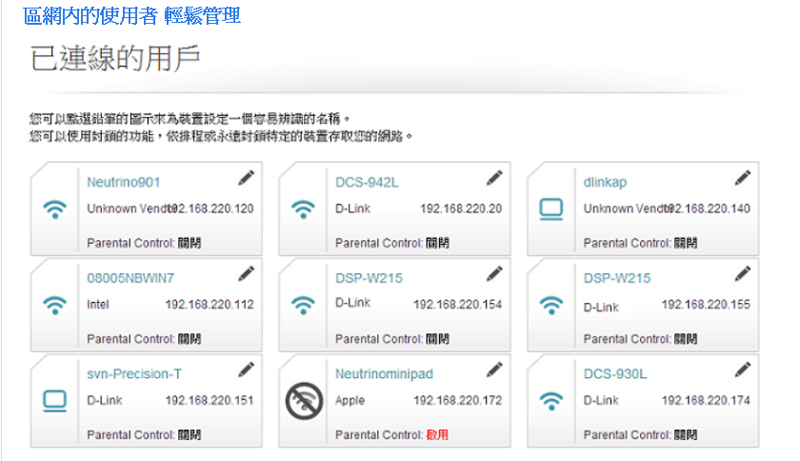Click pencil icon on svn-Precision-T card
This screenshot has width=800, height=461.
(246, 370)
